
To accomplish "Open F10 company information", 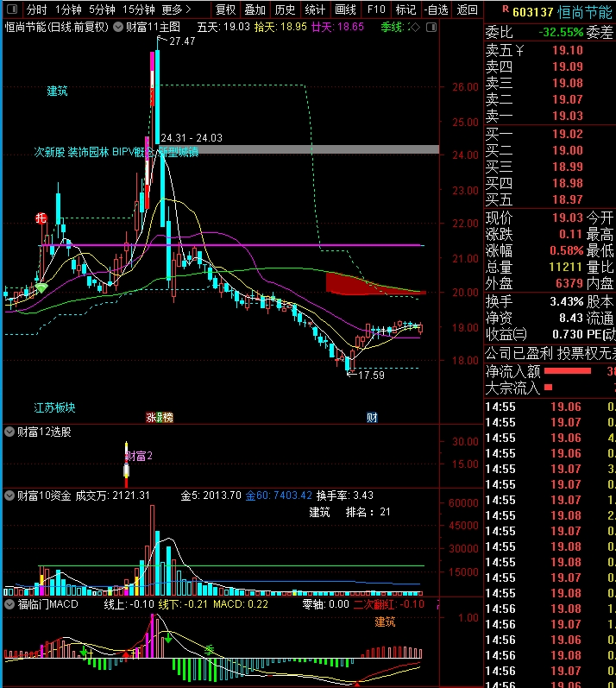I will click(x=376, y=9).
